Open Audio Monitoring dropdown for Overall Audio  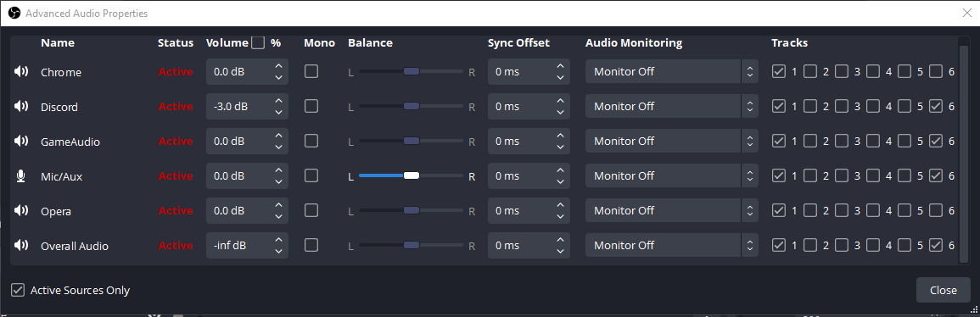672,245
